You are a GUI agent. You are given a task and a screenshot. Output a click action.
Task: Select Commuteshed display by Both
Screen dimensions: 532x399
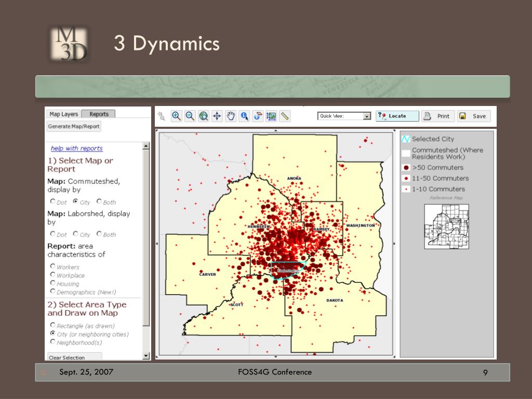coord(99,201)
